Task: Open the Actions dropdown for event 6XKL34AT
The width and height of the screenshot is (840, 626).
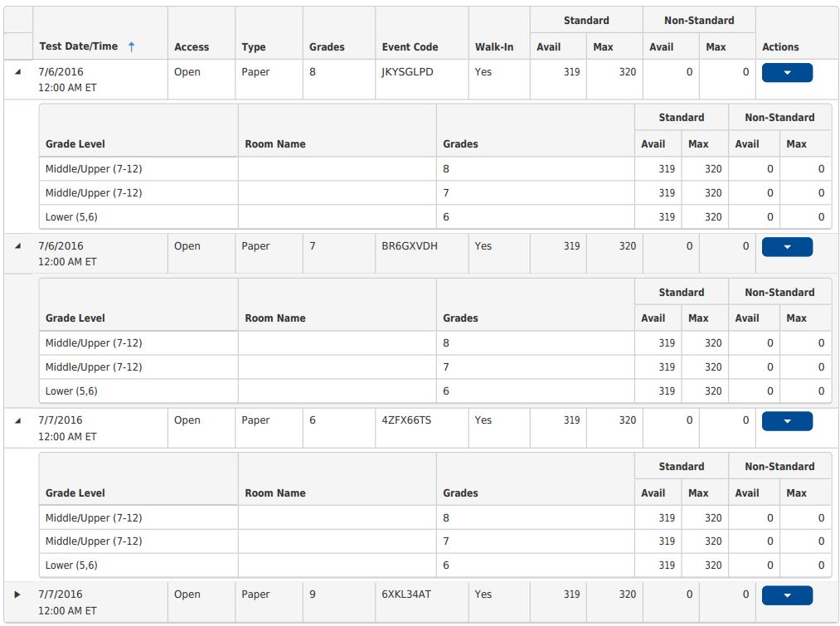Action: click(786, 595)
